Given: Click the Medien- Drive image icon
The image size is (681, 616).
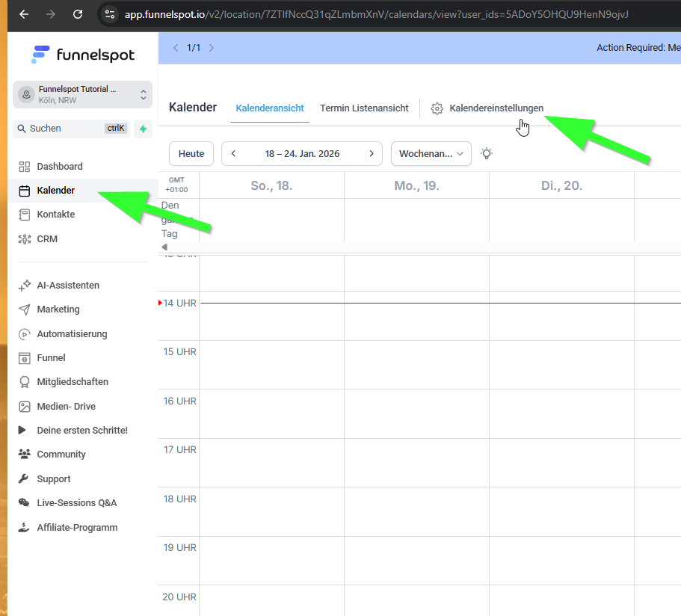Looking at the screenshot, I should click(x=25, y=407).
